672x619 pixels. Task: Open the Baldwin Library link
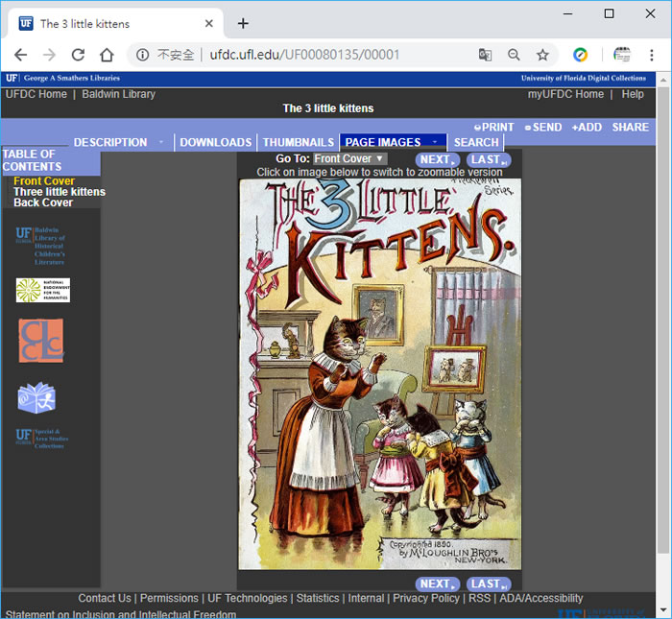[119, 94]
